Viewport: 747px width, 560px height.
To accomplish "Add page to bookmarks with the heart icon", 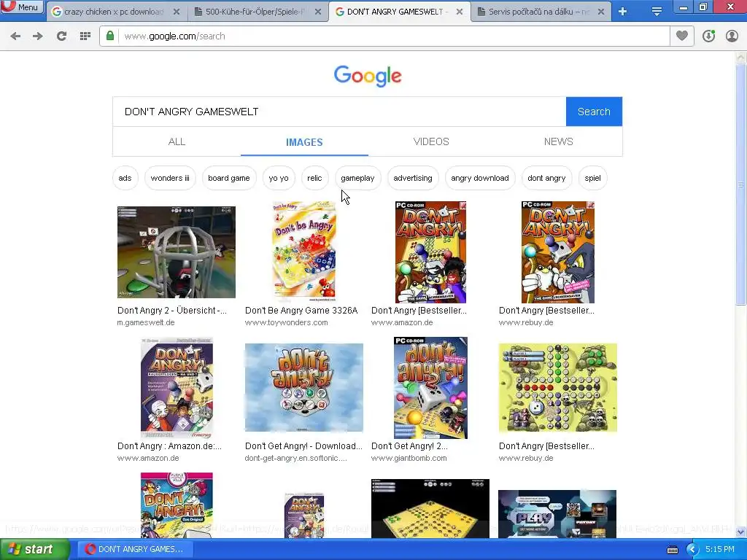I will [682, 36].
